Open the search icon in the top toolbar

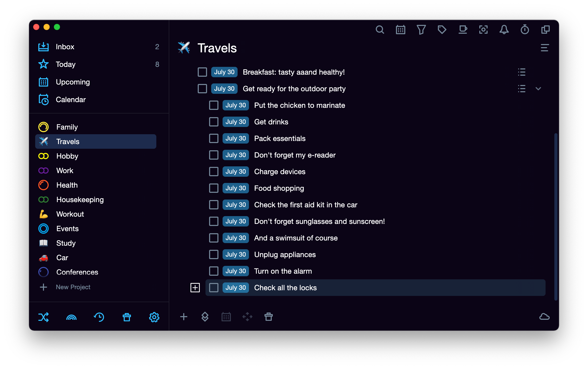(x=380, y=30)
